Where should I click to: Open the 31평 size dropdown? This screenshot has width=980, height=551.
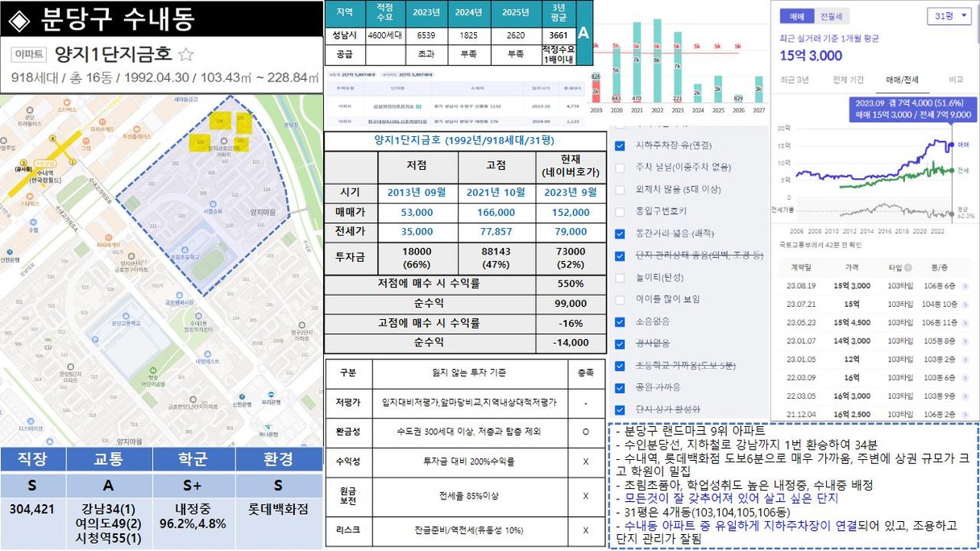click(x=949, y=17)
